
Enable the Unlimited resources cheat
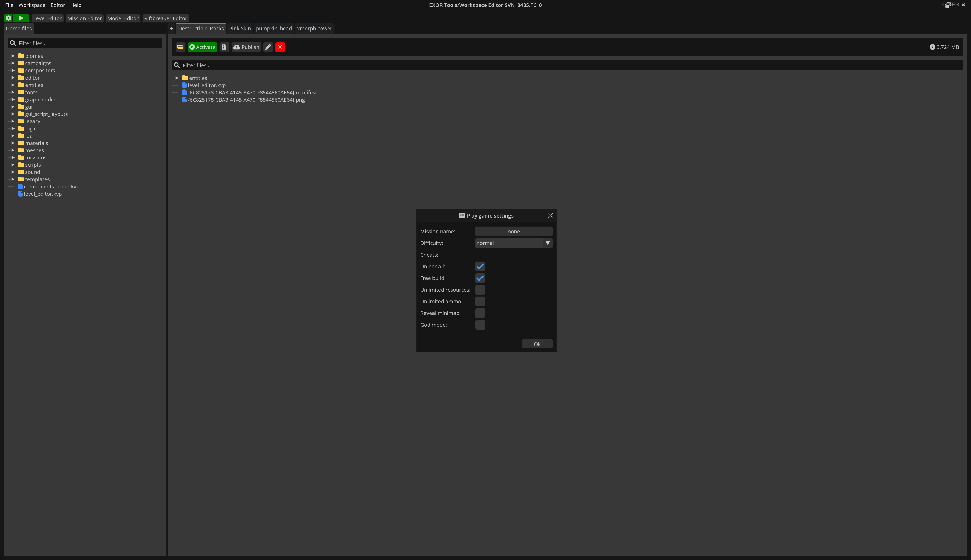point(480,290)
